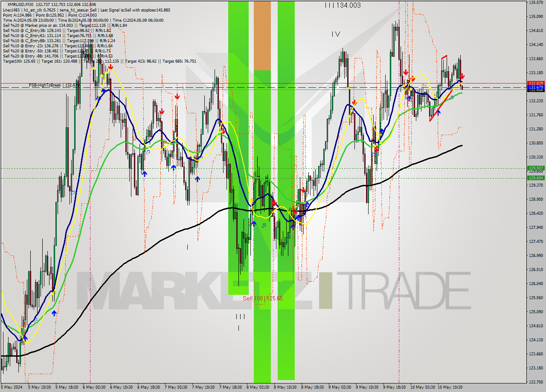Image resolution: width=546 pixels, height=392 pixels.
Task: Click the 131.760 price axis label
Action: [x=535, y=115]
